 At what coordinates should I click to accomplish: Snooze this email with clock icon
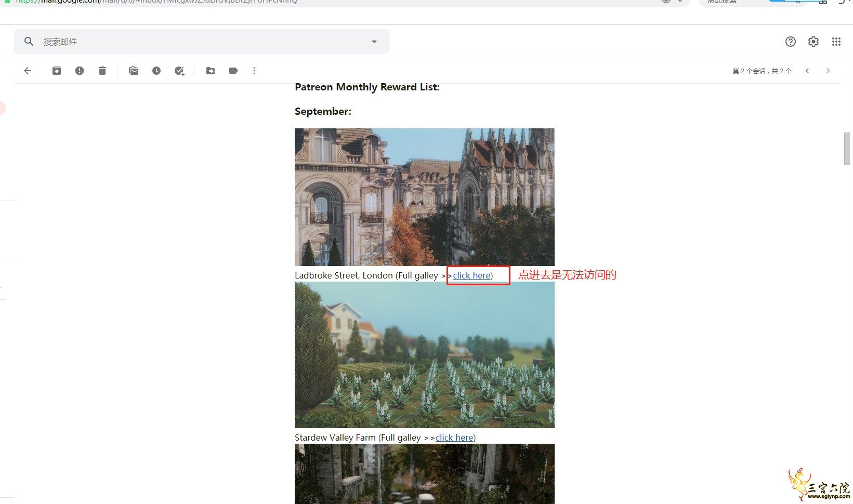156,71
